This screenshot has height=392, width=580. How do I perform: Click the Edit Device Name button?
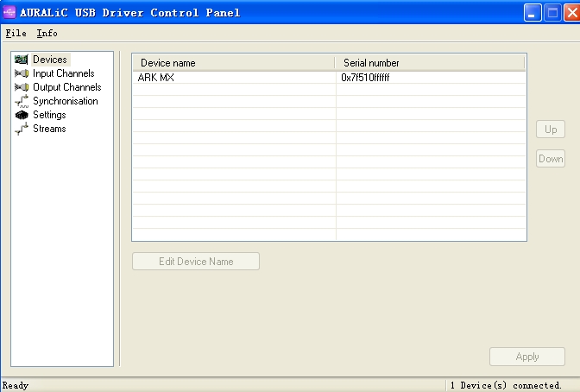196,262
